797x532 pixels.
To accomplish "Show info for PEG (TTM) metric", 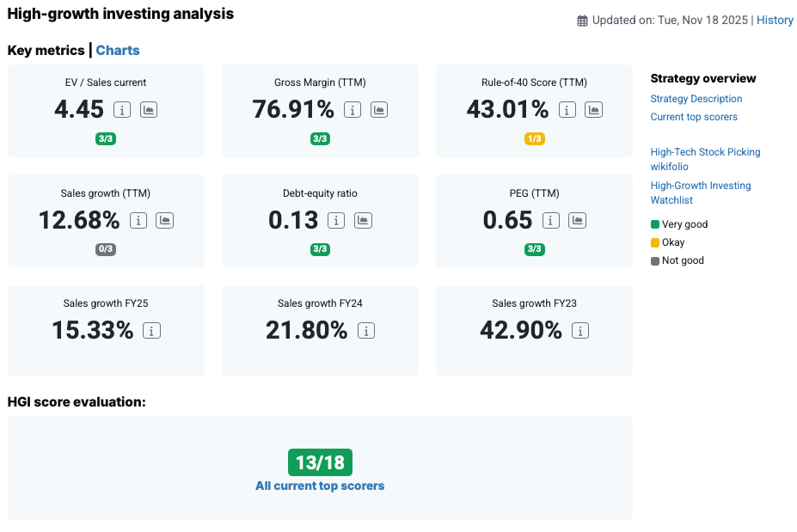I will pos(550,221).
